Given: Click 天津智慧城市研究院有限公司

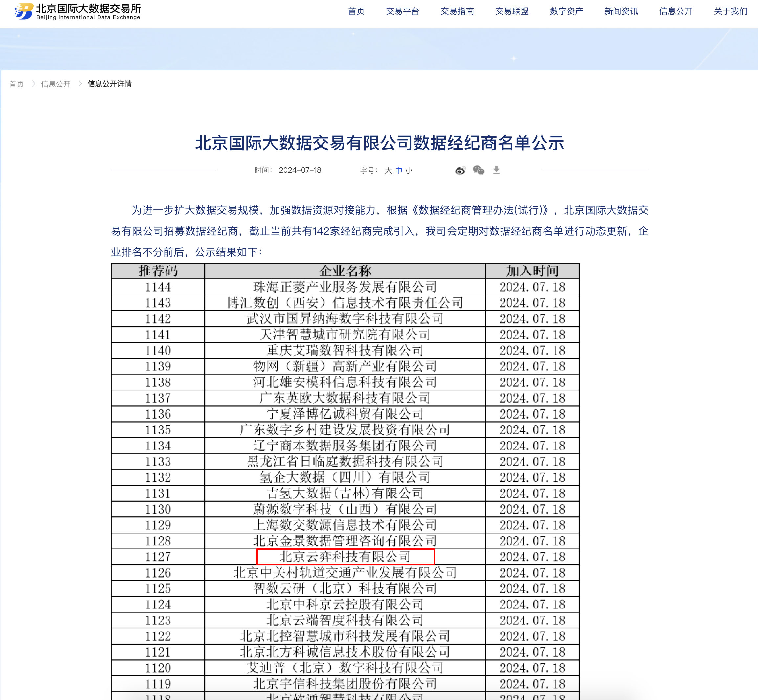Looking at the screenshot, I should (x=345, y=335).
